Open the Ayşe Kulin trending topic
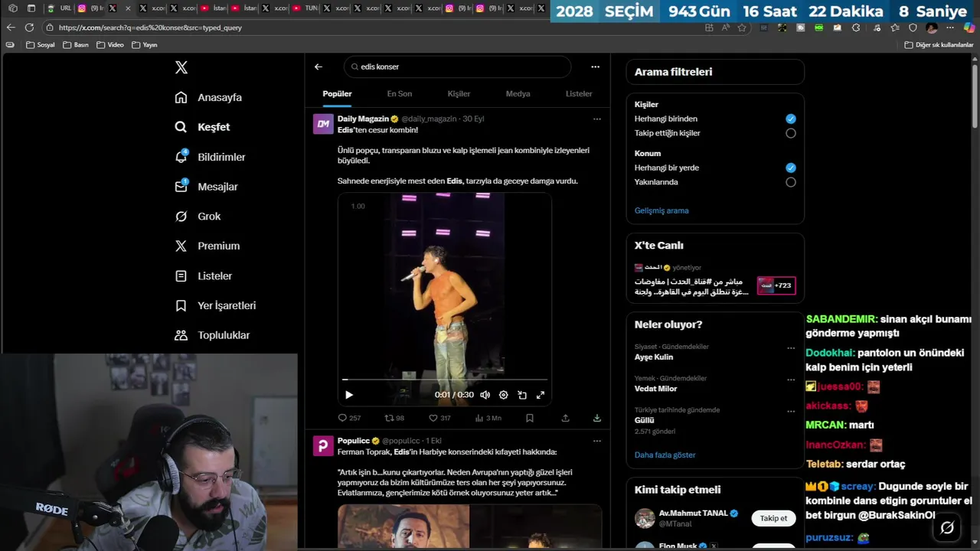This screenshot has height=551, width=980. coord(654,357)
